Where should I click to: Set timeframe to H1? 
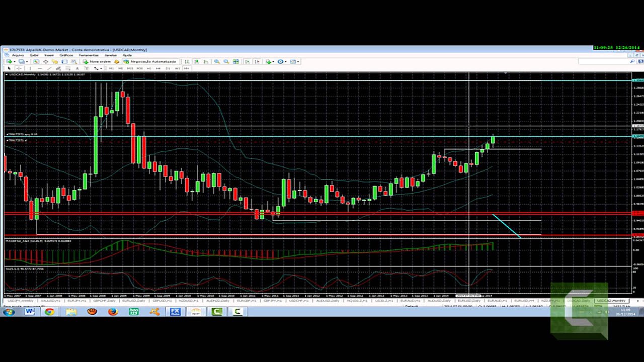(x=149, y=68)
